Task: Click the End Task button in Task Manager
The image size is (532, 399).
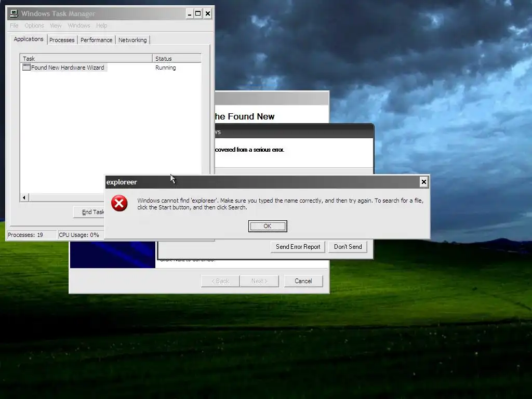Action: click(89, 212)
